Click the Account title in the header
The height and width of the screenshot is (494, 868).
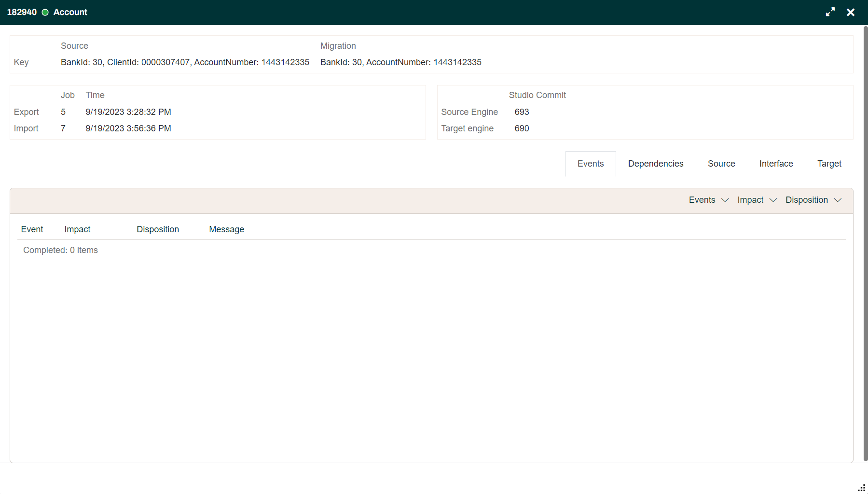pyautogui.click(x=70, y=12)
